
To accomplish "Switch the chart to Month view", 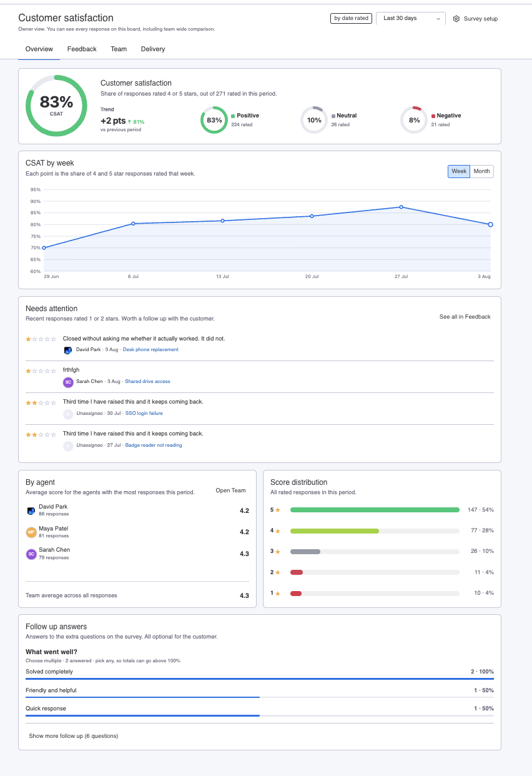I will 481,171.
